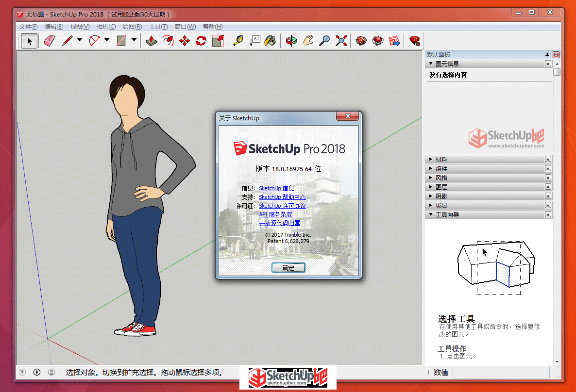Open the SketchUp 许可协议 link
The width and height of the screenshot is (576, 392).
(x=282, y=206)
